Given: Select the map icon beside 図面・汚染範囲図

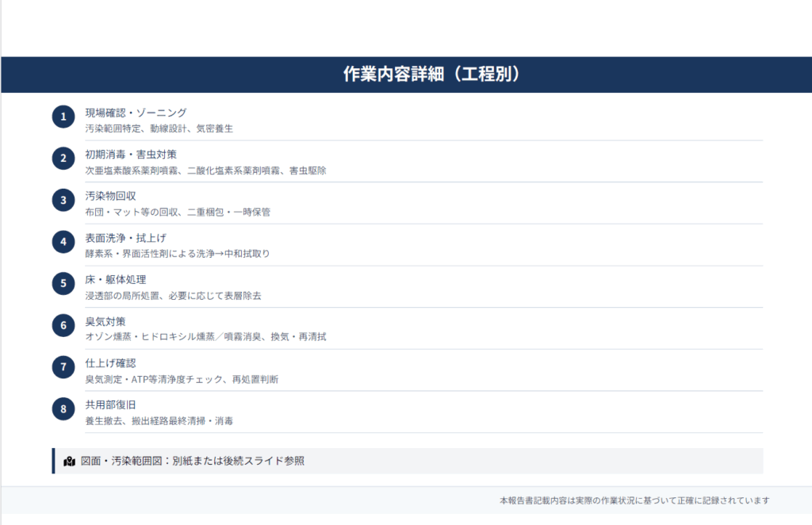Looking at the screenshot, I should click(67, 461).
